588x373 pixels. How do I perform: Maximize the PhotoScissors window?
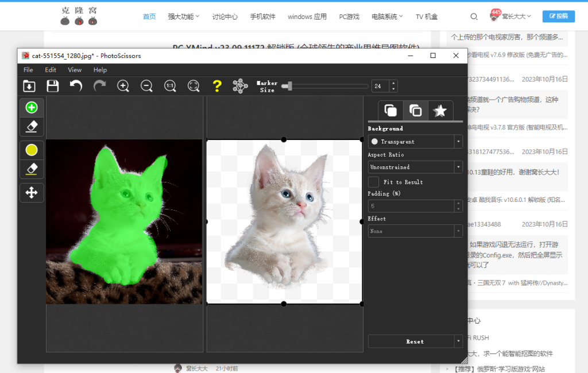tap(433, 56)
